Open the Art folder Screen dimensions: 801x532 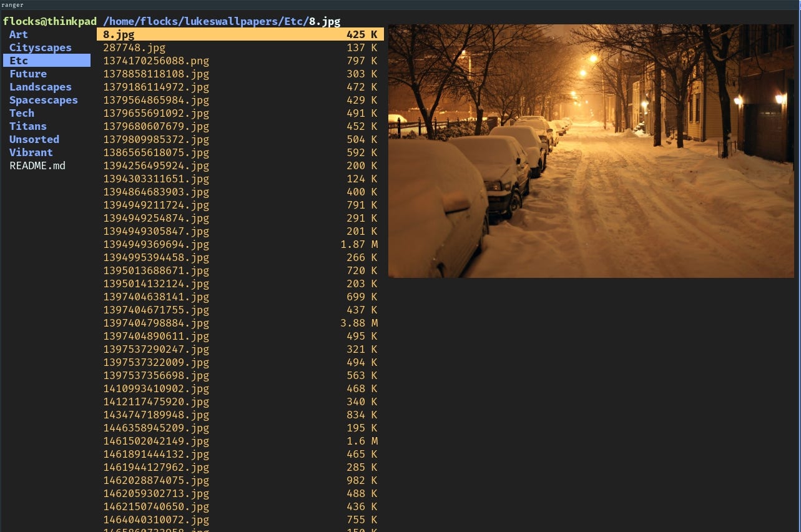tap(18, 34)
